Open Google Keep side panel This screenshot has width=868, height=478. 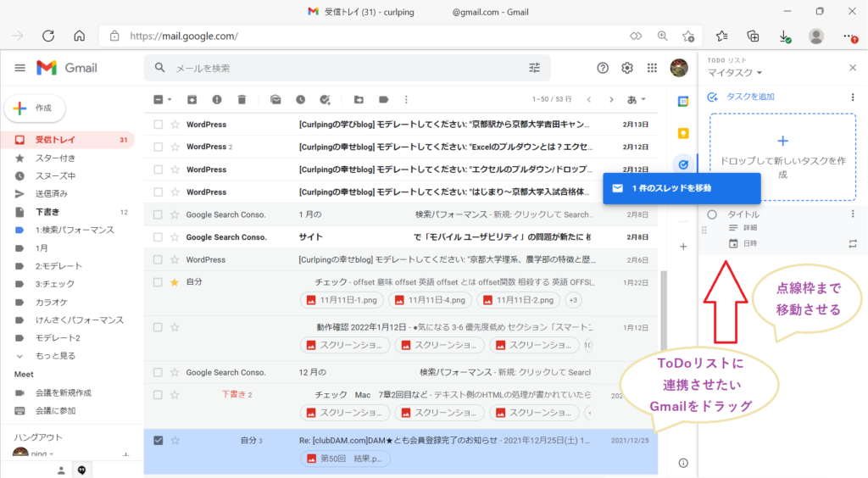(683, 133)
